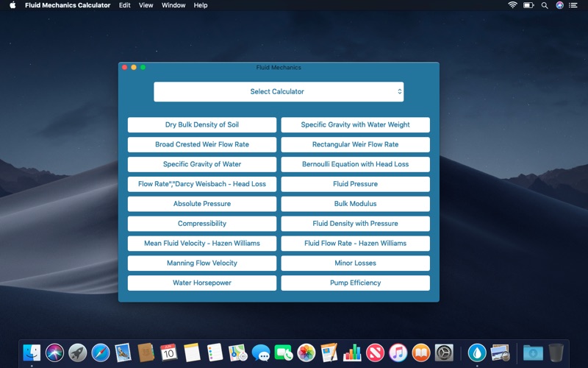
Task: Open Downloads folder in Dock
Action: click(x=533, y=353)
